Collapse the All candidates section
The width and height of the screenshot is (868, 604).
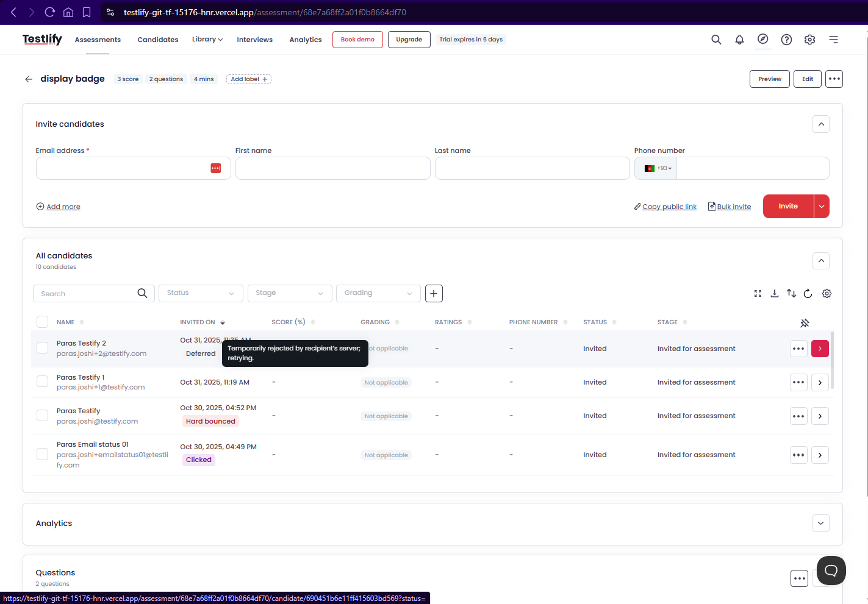coord(821,261)
